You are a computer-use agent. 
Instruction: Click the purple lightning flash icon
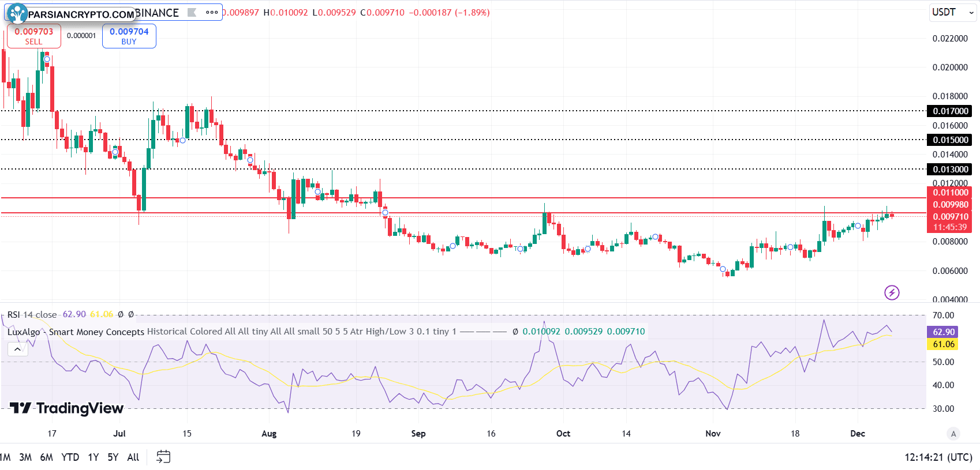(x=892, y=292)
